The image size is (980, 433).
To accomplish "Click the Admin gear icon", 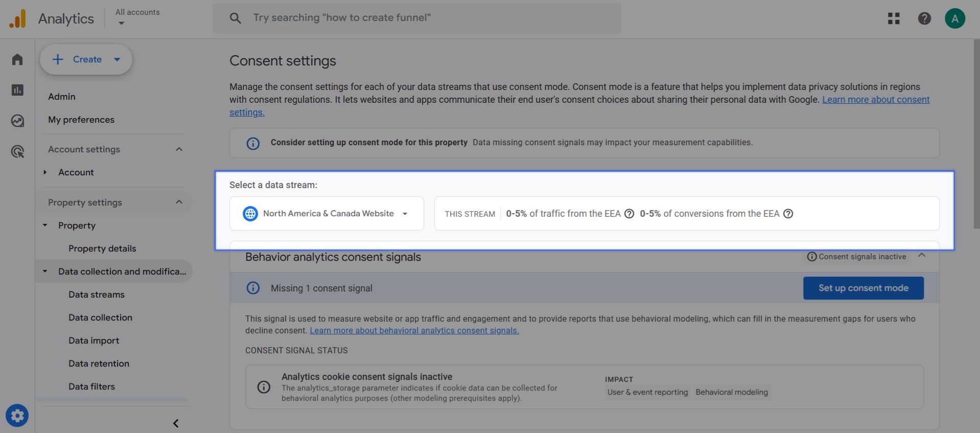I will coord(17,416).
